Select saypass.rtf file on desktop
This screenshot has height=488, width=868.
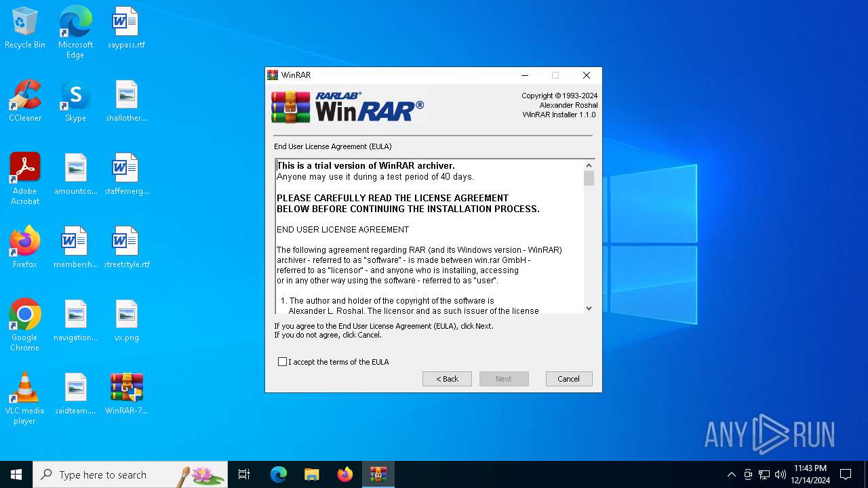pyautogui.click(x=127, y=29)
